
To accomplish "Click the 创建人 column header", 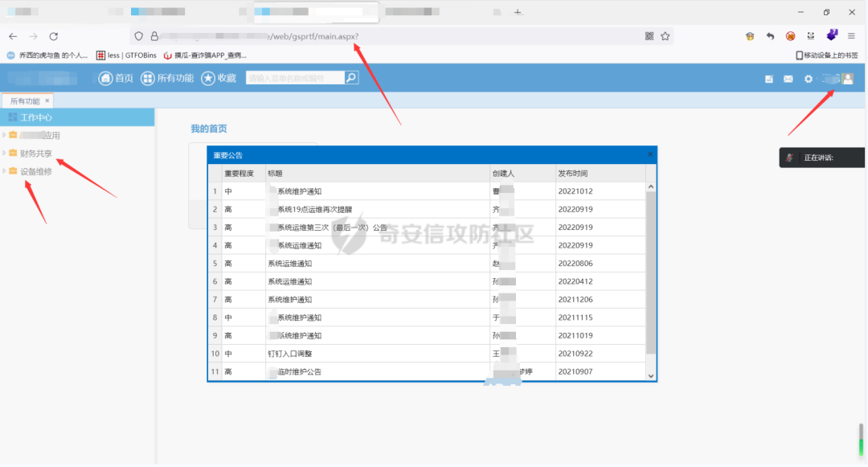I will click(x=522, y=173).
